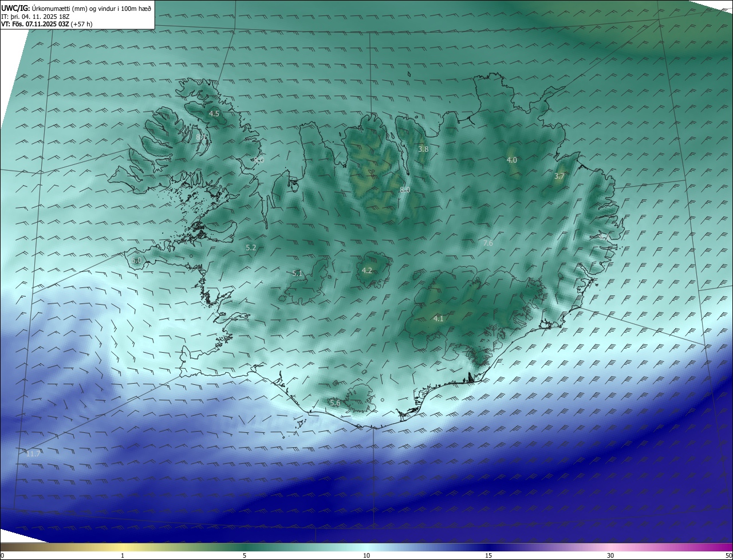Click the '0' tick label on the color scale
733x560 pixels.
tap(2, 555)
